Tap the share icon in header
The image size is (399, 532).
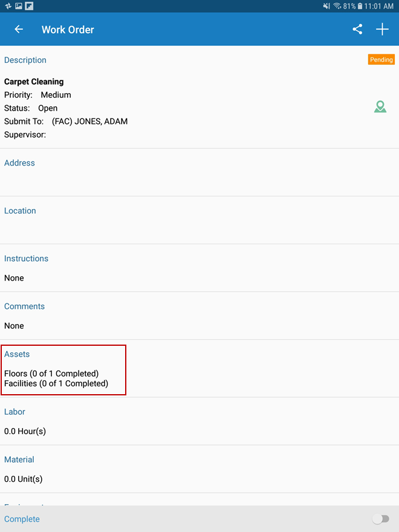pos(357,29)
